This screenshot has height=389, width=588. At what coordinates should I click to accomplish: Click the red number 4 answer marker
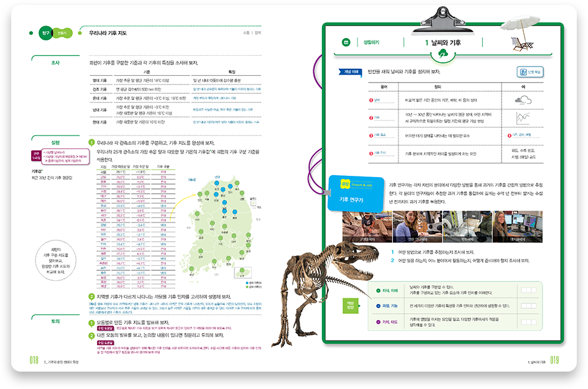510,135
